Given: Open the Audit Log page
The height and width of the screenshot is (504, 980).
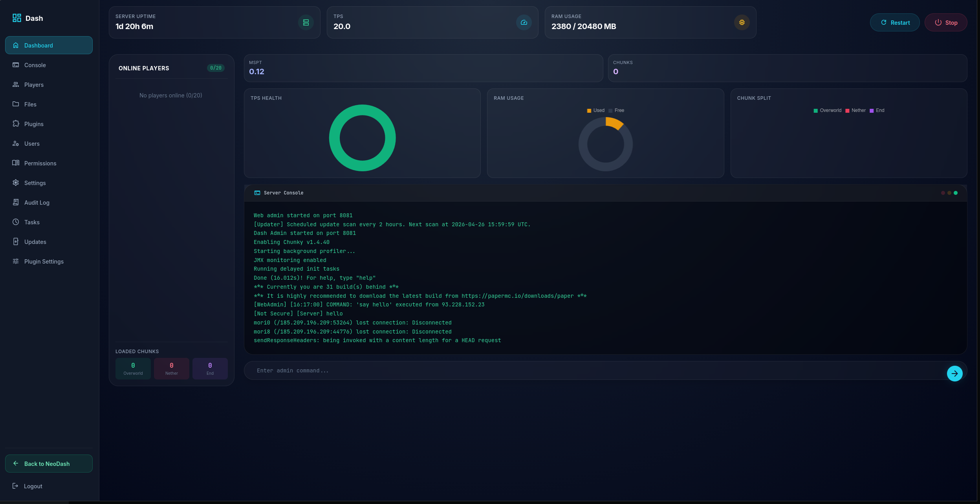Looking at the screenshot, I should 49,202.
